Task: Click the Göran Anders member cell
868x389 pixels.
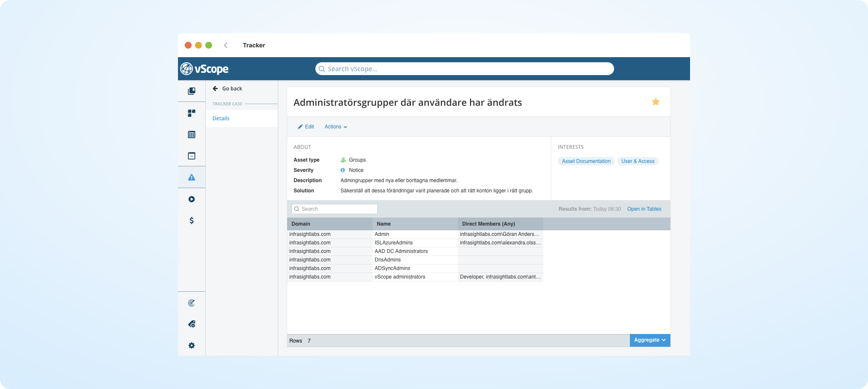Action: pos(500,234)
